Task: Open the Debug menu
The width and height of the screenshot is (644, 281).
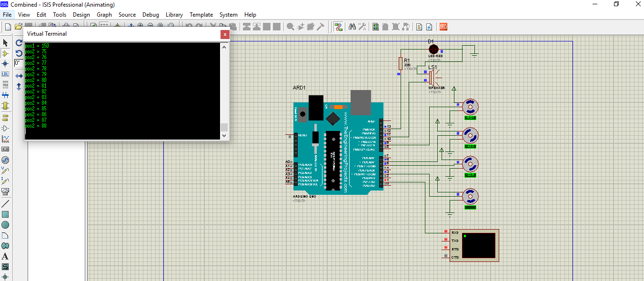Action: tap(151, 15)
